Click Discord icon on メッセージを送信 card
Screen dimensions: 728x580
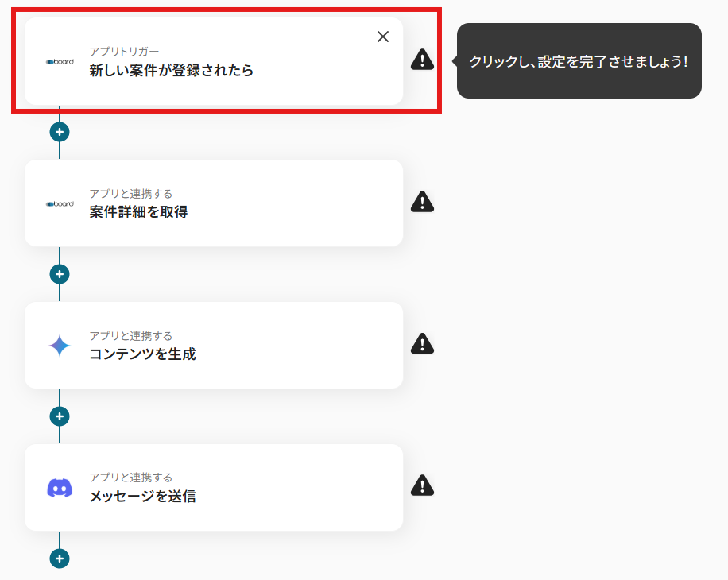(60, 488)
